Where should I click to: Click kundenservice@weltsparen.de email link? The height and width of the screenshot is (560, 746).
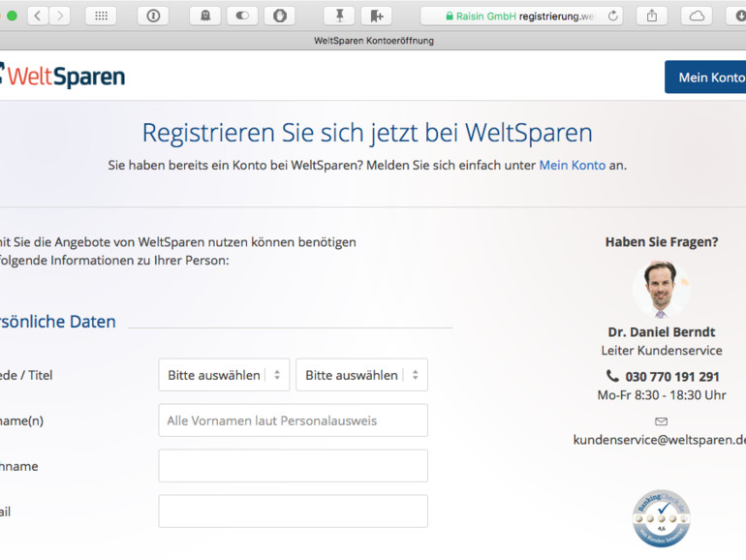point(660,440)
